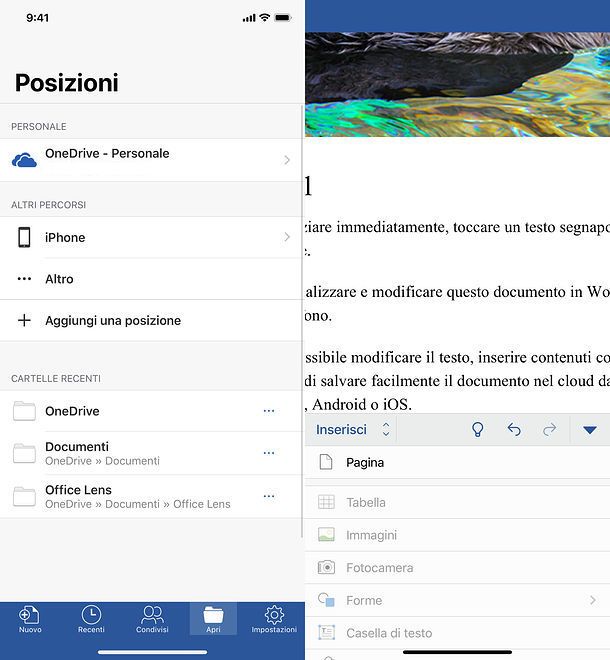Click the Office Lens folder icon
The image size is (610, 660).
pyautogui.click(x=24, y=497)
